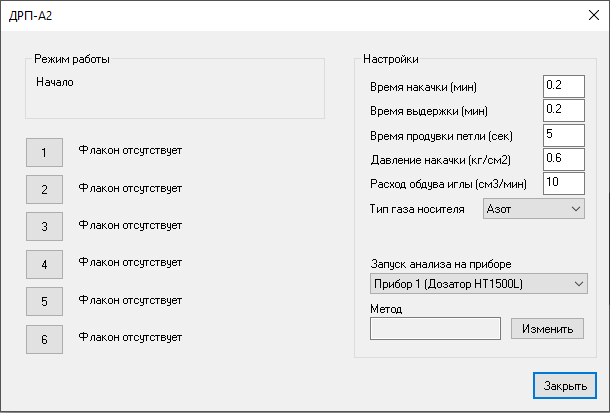Click the Закрыть button
The height and width of the screenshot is (413, 610).
[x=564, y=384]
